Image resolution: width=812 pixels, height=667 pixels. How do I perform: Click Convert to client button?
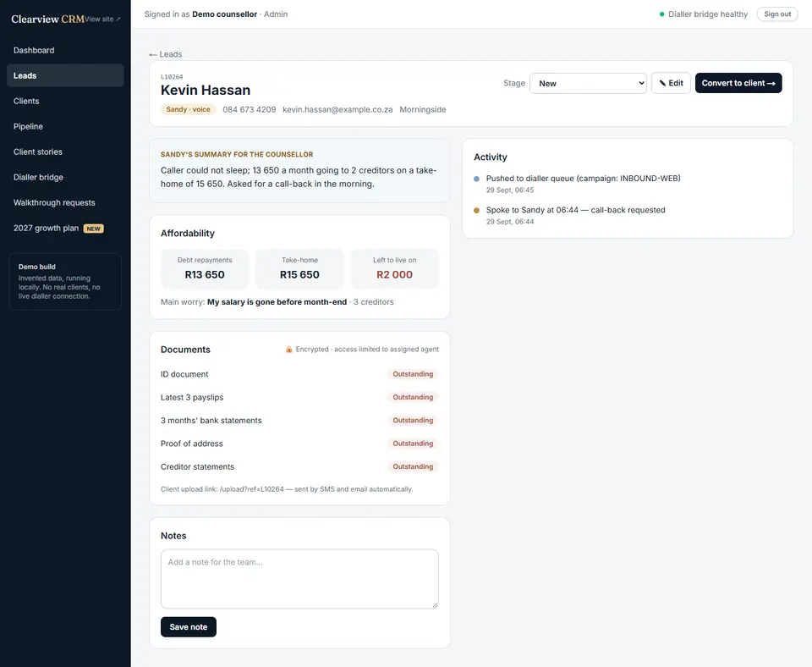(x=738, y=83)
